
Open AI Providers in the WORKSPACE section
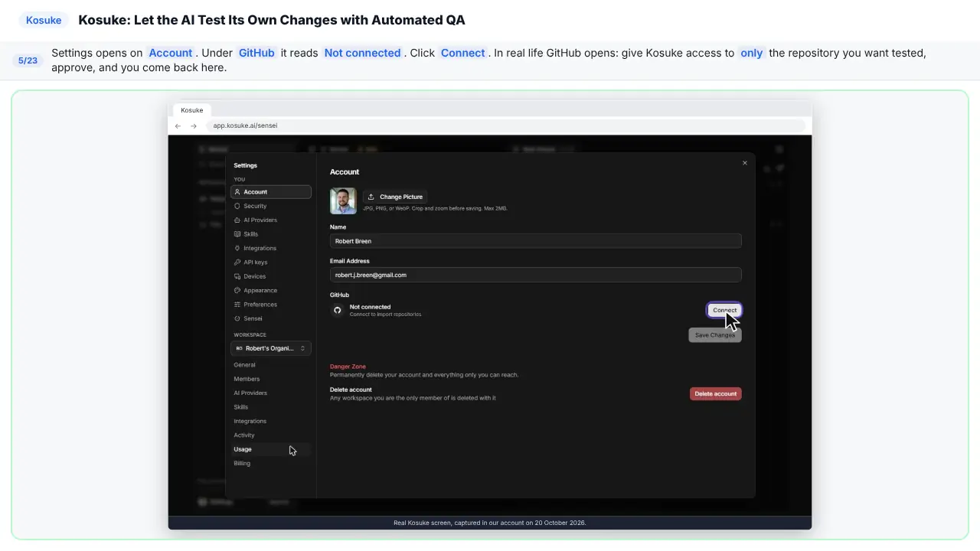(x=271, y=393)
